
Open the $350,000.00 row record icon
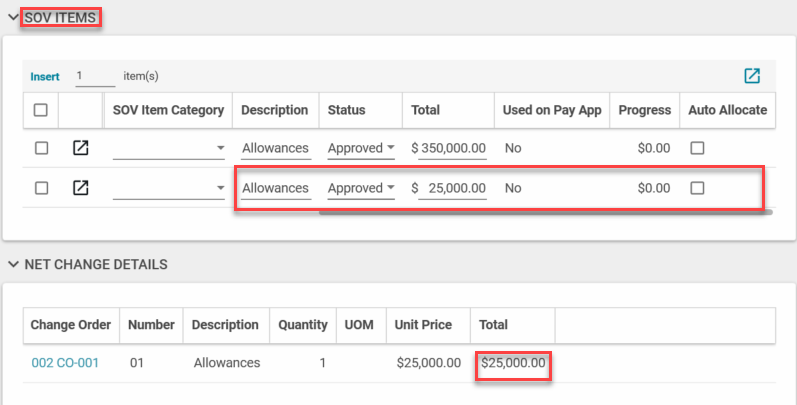tap(81, 148)
